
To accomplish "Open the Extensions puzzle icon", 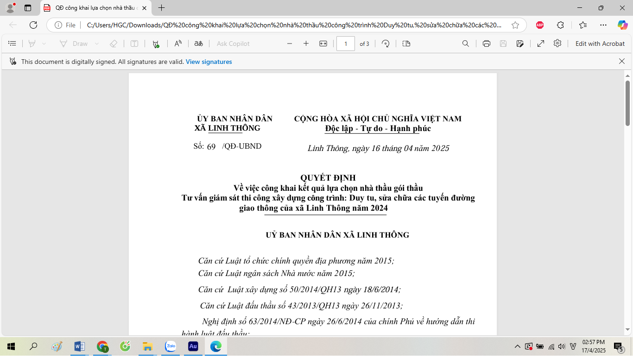I will pyautogui.click(x=561, y=25).
